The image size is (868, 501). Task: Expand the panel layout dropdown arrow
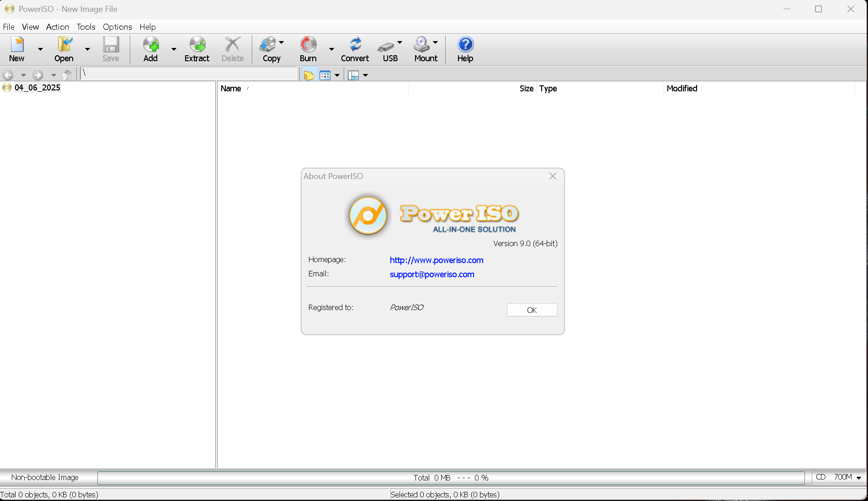click(x=365, y=75)
